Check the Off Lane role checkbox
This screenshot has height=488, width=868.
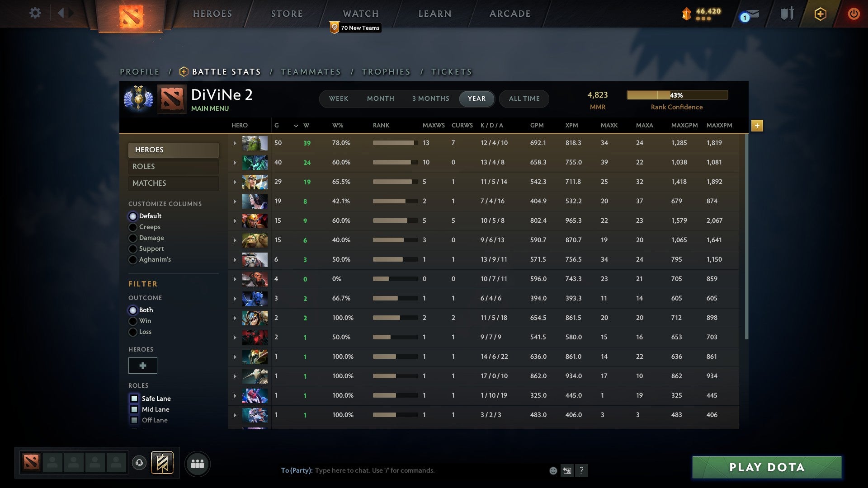[x=134, y=420]
